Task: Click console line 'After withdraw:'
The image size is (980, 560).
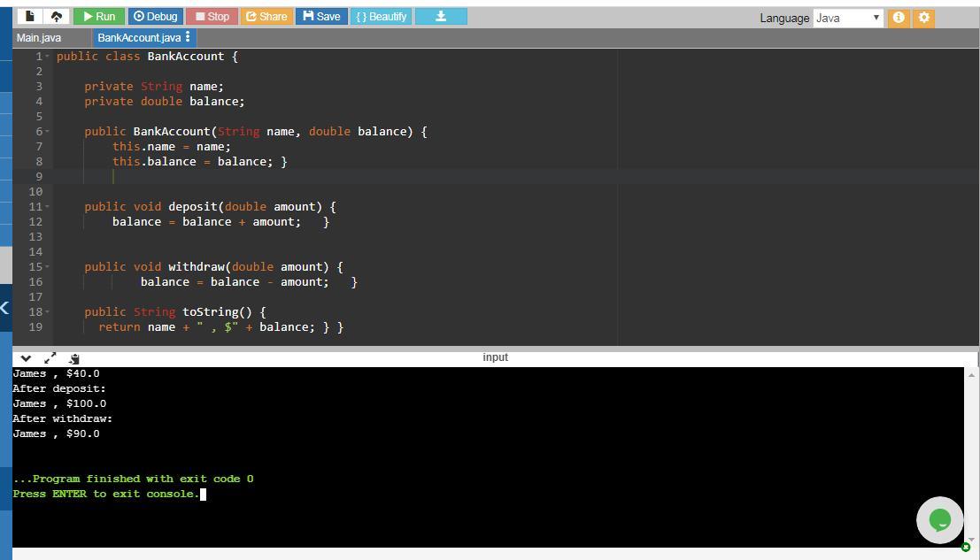Action: tap(63, 418)
